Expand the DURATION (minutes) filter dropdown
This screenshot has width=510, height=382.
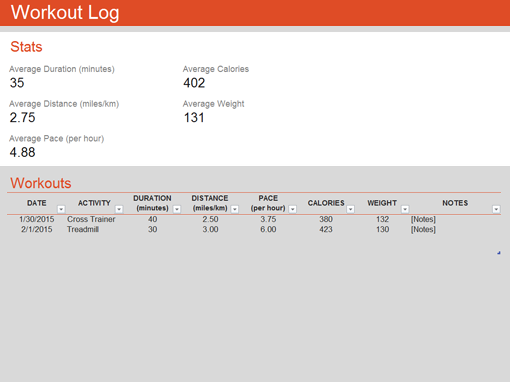[177, 209]
